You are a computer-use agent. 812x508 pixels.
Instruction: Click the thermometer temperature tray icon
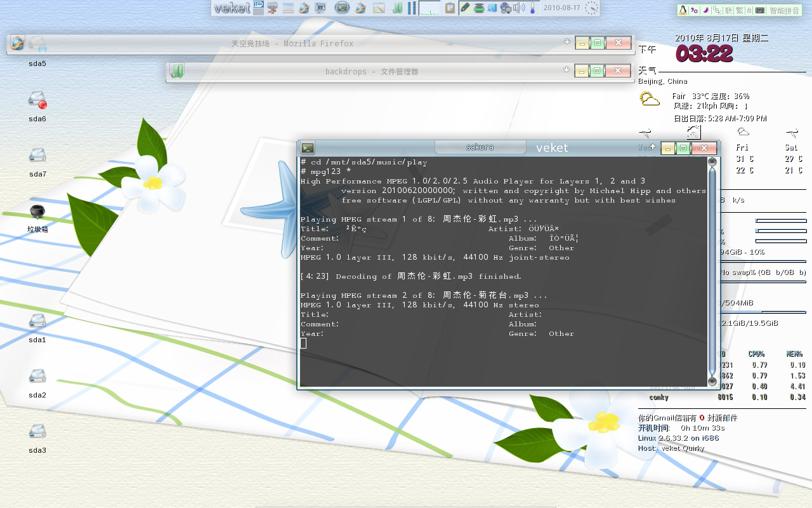pyautogui.click(x=532, y=8)
